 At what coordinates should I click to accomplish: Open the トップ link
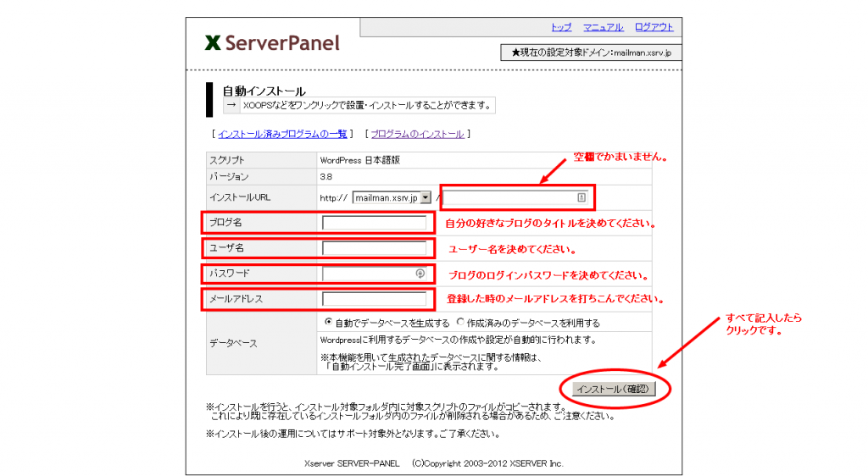(561, 27)
